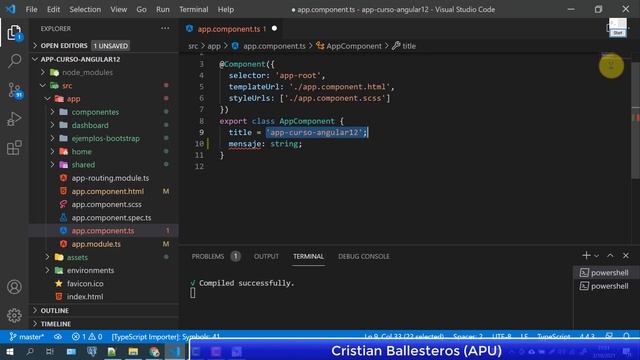Open the Go menu

(x=141, y=9)
